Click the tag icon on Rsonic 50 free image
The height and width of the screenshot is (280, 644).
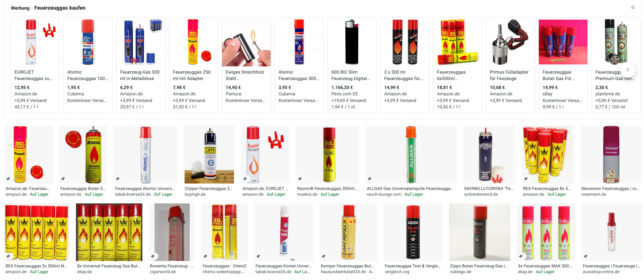pyautogui.click(x=8, y=179)
